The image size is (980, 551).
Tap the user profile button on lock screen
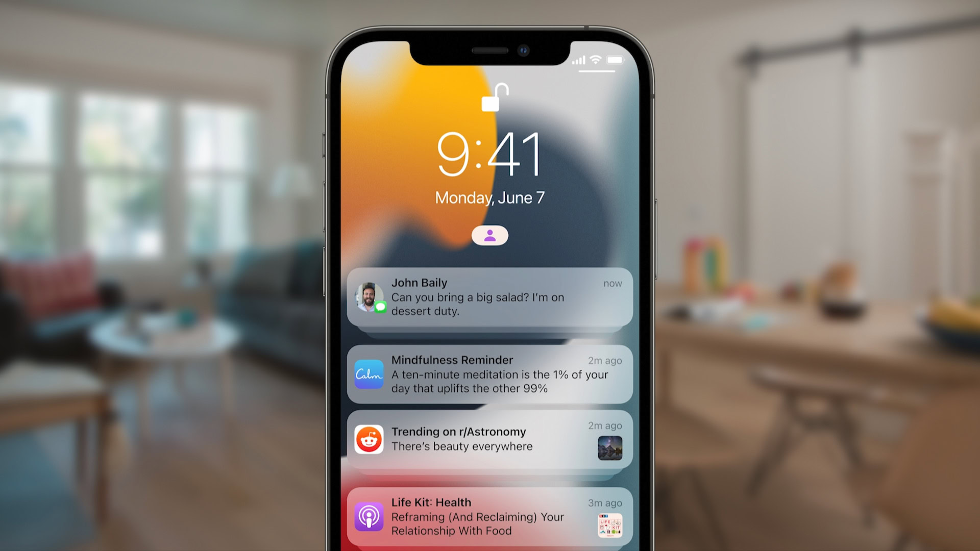tap(489, 234)
